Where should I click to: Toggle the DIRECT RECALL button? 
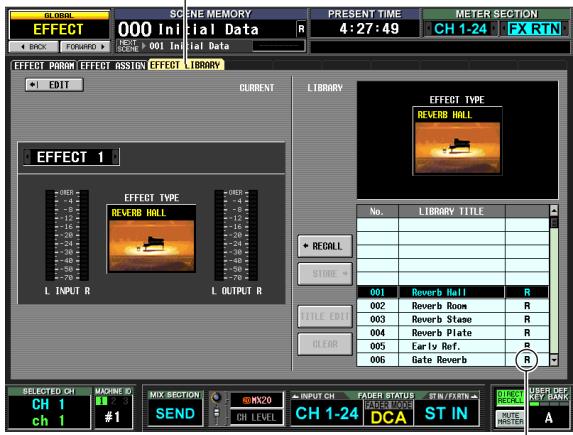point(510,398)
